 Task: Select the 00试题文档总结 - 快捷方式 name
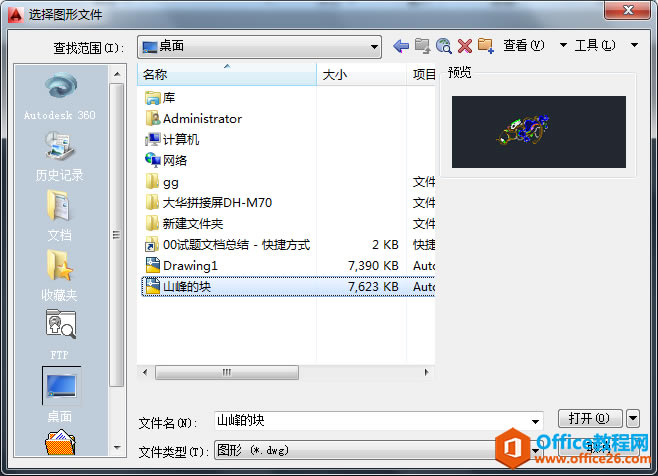(x=236, y=245)
